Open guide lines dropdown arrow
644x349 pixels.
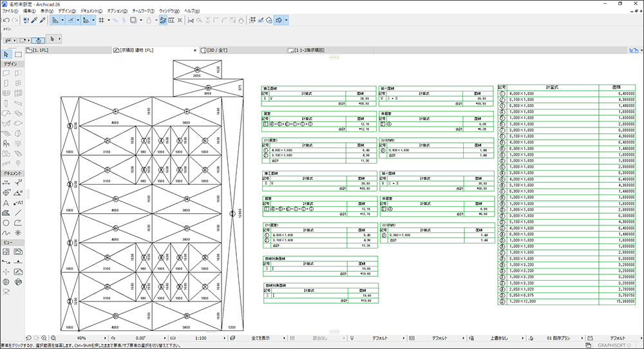click(62, 20)
